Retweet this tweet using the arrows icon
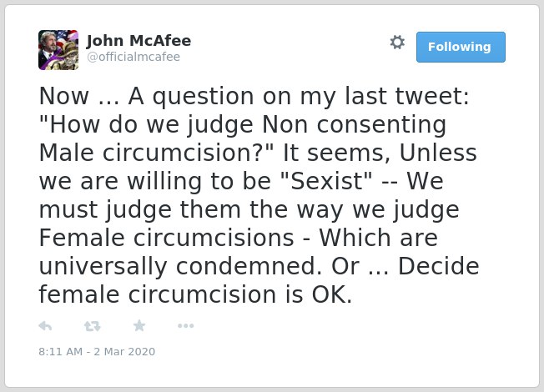This screenshot has width=544, height=392. (x=93, y=326)
